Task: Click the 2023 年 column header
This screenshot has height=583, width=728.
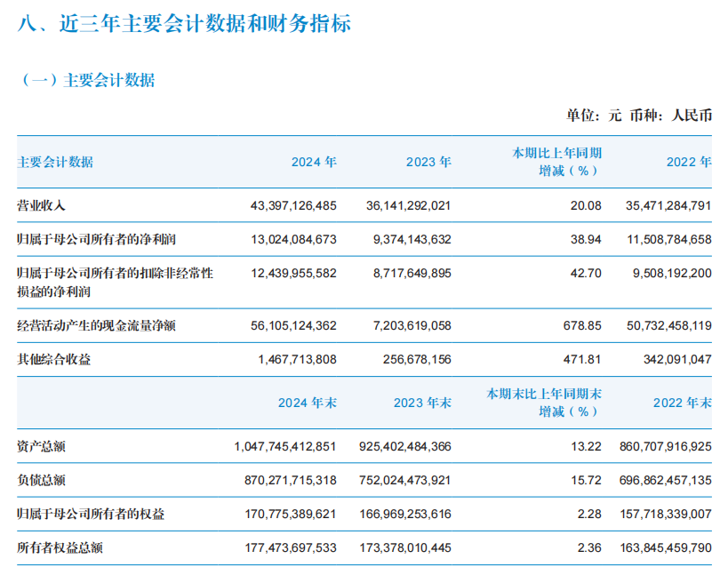Action: coord(428,162)
